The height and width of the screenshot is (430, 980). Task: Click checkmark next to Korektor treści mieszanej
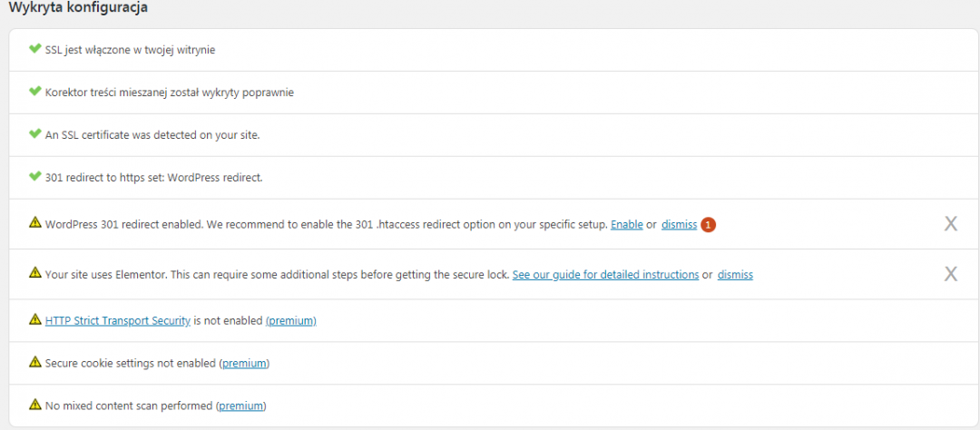coord(35,92)
